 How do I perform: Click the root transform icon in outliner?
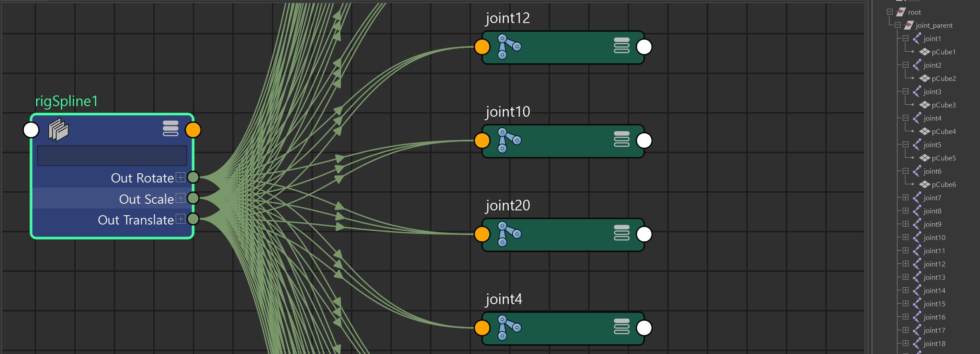pos(901,12)
